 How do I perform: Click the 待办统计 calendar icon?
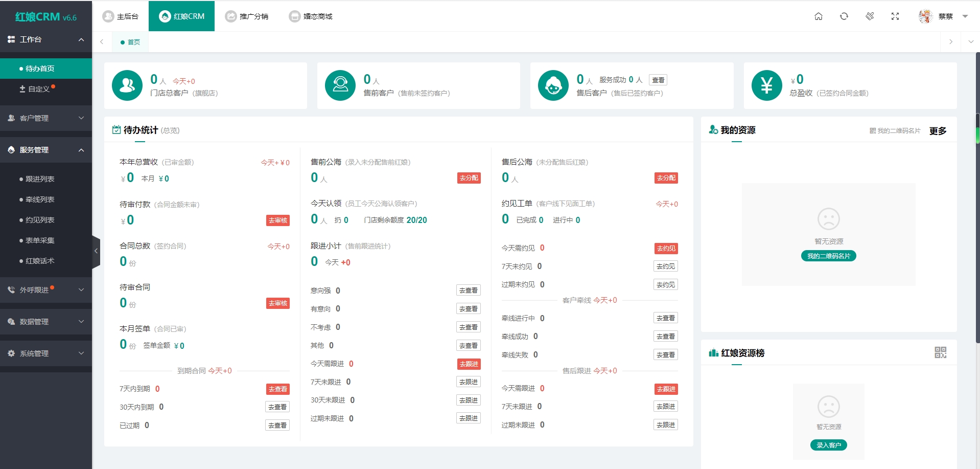[x=115, y=129]
